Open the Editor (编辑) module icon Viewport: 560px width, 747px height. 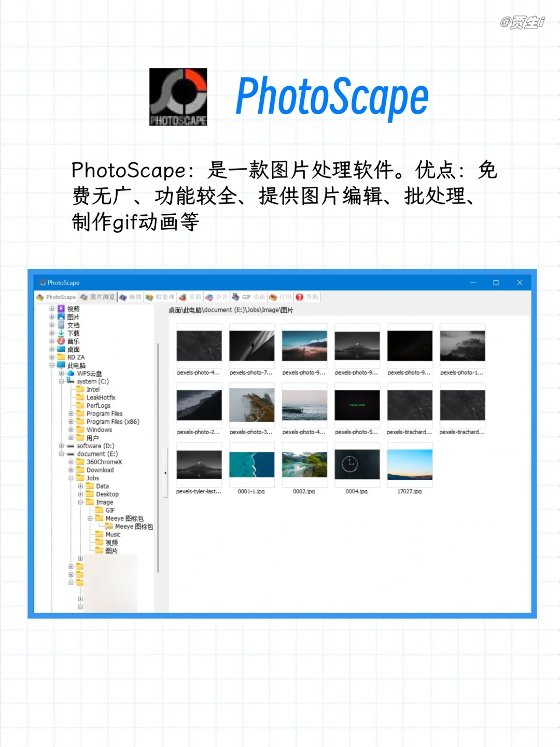[x=123, y=296]
